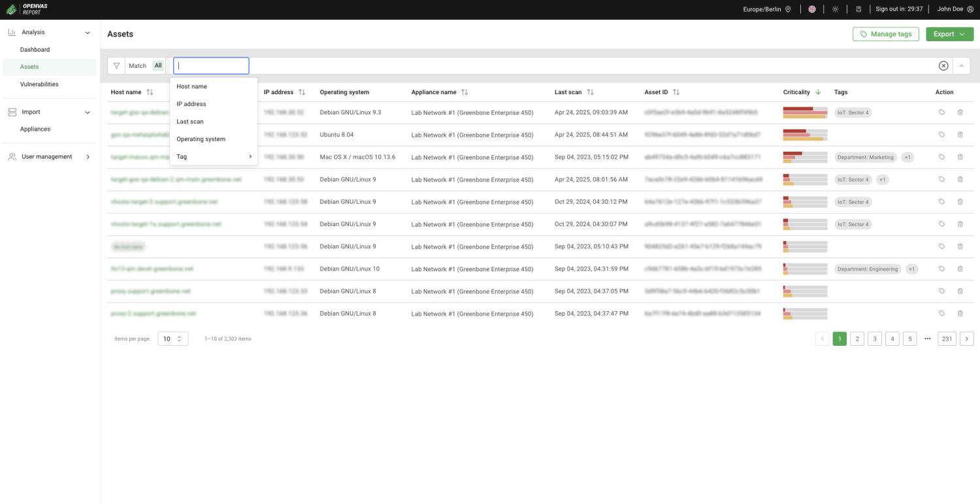Open the Vulnerabilities section in the sidebar

40,84
